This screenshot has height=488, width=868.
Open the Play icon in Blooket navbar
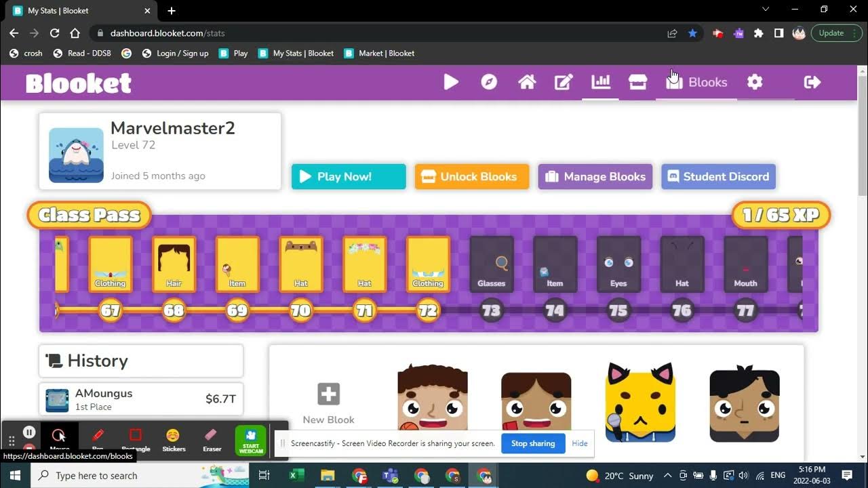point(451,82)
